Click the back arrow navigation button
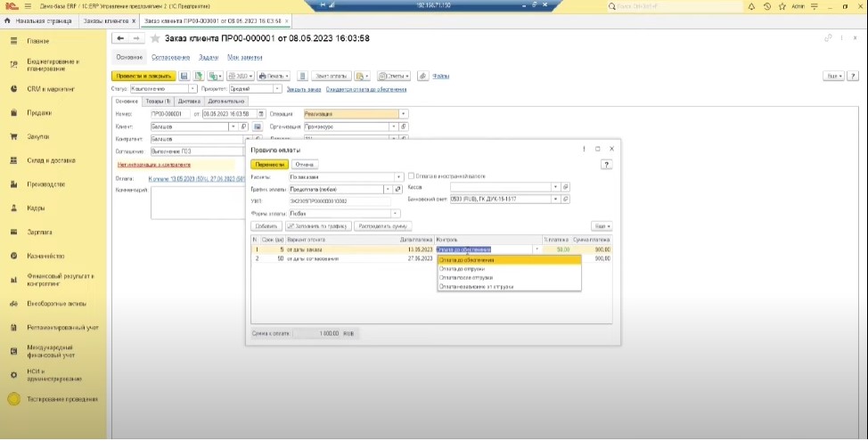Screen dimensions: 868x441 (120, 38)
